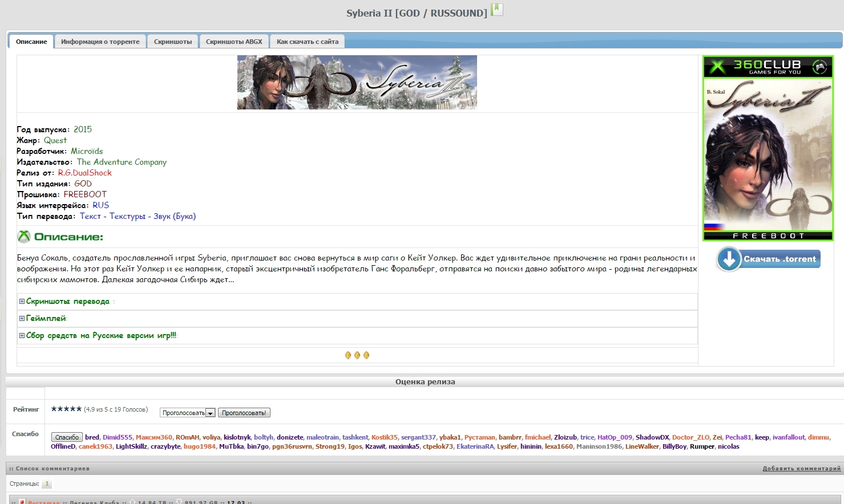Open ShadowDX's profile
Screen dimensions: 844x504
(652, 437)
